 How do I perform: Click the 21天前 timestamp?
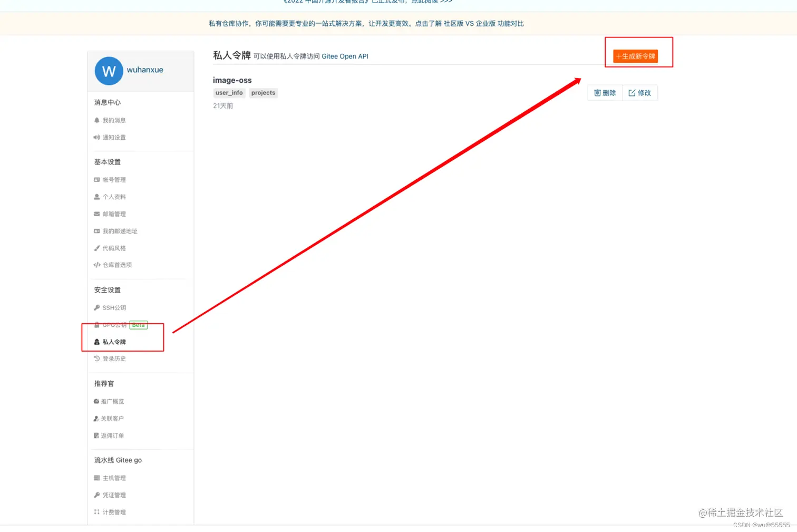pos(223,106)
